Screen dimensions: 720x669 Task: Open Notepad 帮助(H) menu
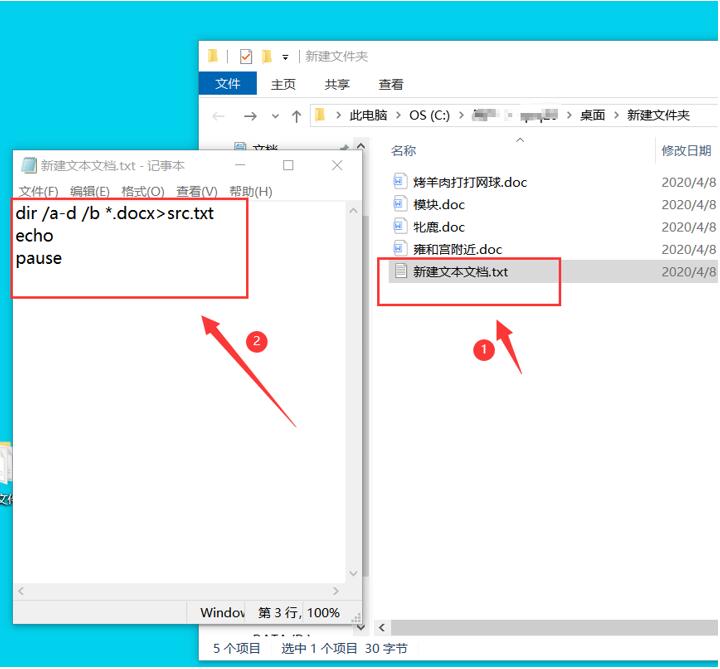tap(251, 191)
